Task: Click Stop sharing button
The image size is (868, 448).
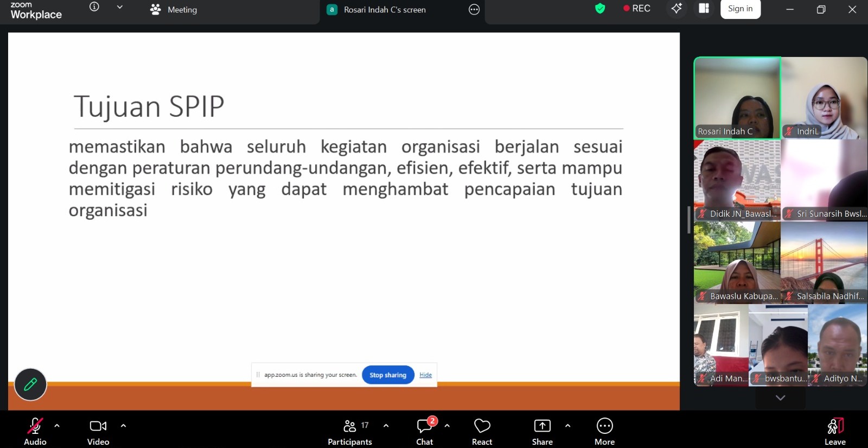Action: 388,375
